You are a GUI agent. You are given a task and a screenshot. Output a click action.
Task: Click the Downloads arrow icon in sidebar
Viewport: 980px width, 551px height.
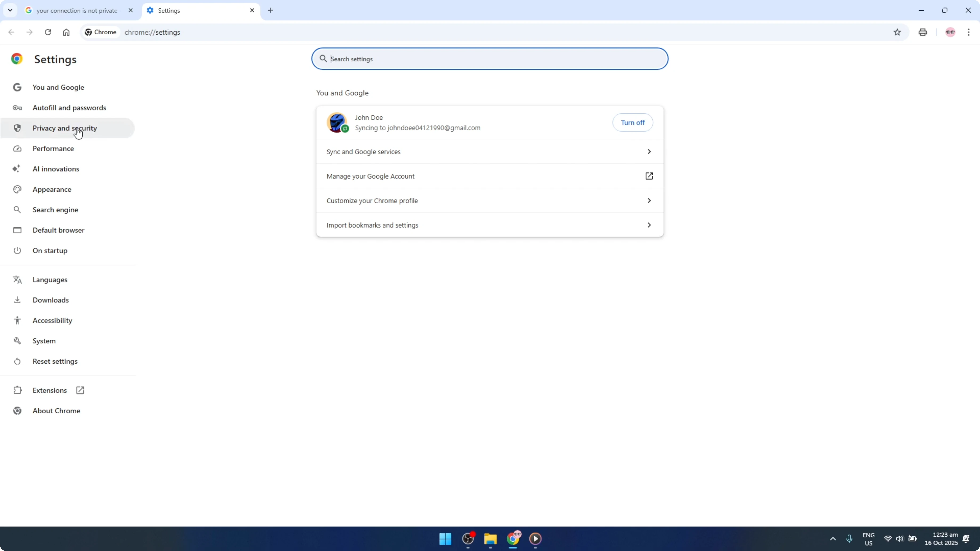click(17, 300)
